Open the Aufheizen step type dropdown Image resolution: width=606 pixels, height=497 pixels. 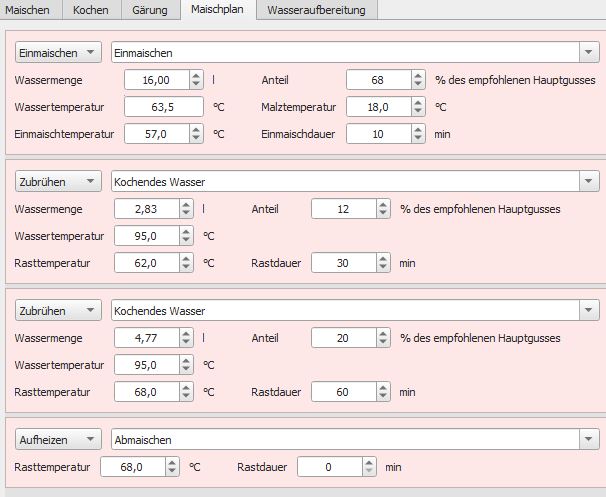[x=58, y=439]
